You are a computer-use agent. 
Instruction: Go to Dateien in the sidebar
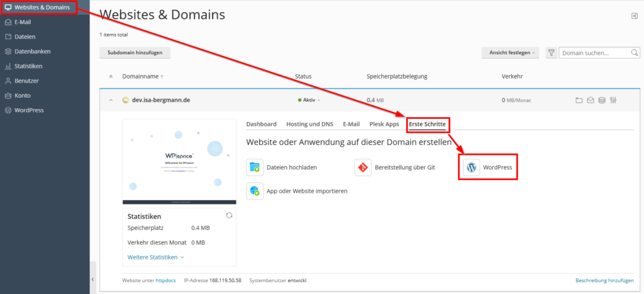click(25, 37)
